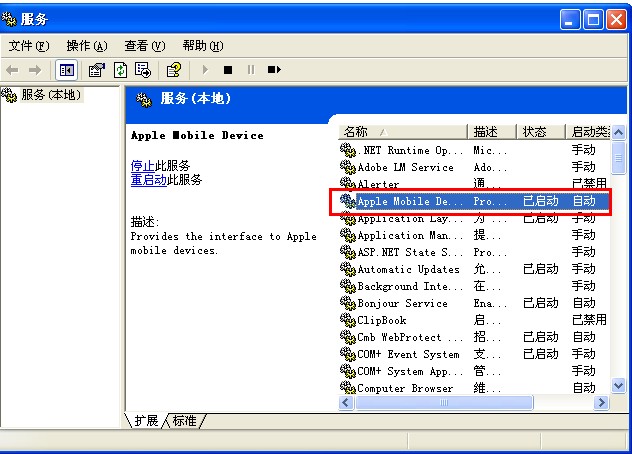Viewport: 632px width, 454px height.
Task: Click the Back arrow toolbar icon
Action: pos(12,70)
